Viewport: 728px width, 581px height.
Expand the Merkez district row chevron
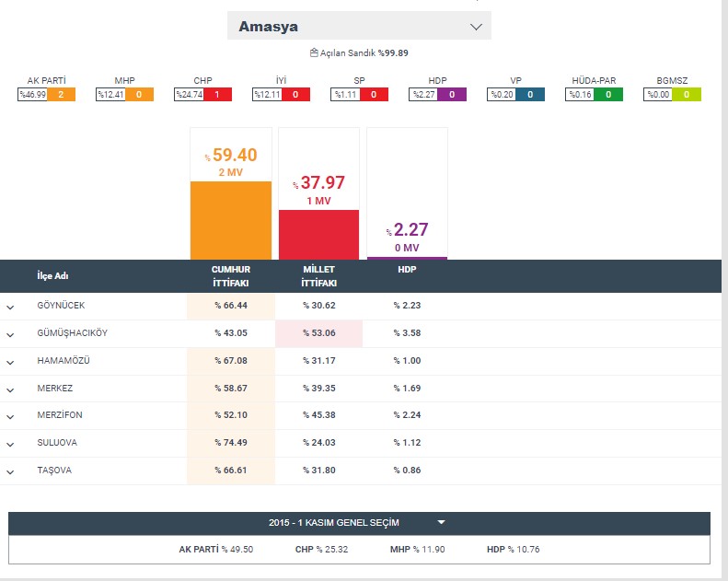10,389
